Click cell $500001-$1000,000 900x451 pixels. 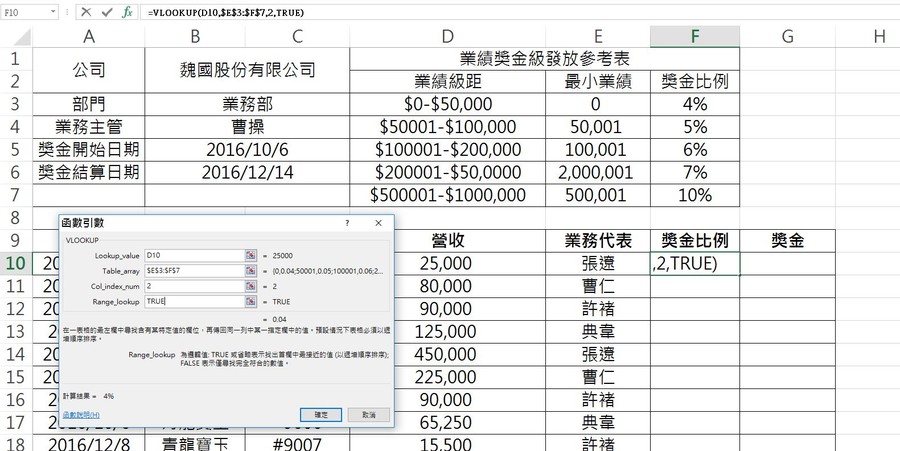pos(447,195)
